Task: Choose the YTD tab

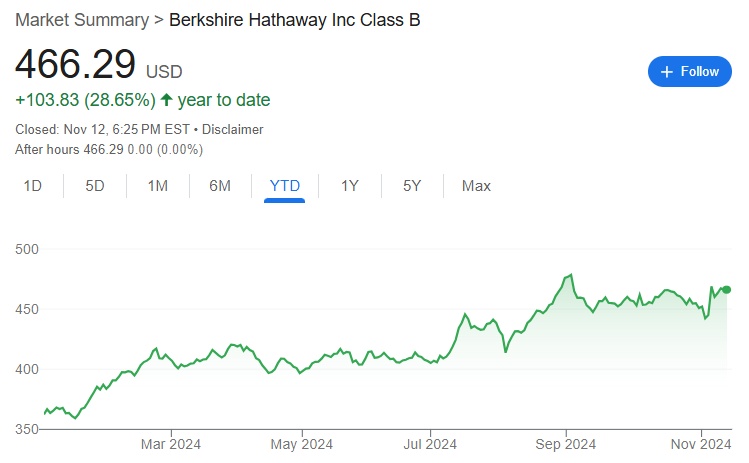Action: (285, 186)
